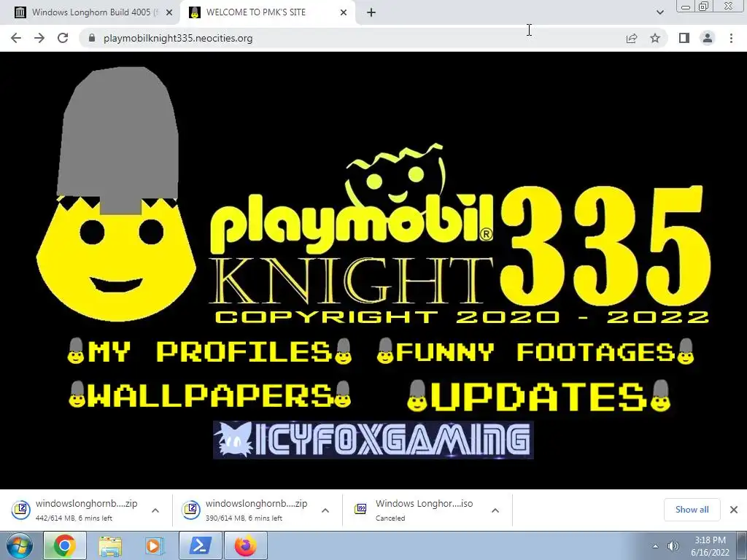This screenshot has height=560, width=747.
Task: Open the FUNNY FOOTAGES link
Action: [535, 351]
